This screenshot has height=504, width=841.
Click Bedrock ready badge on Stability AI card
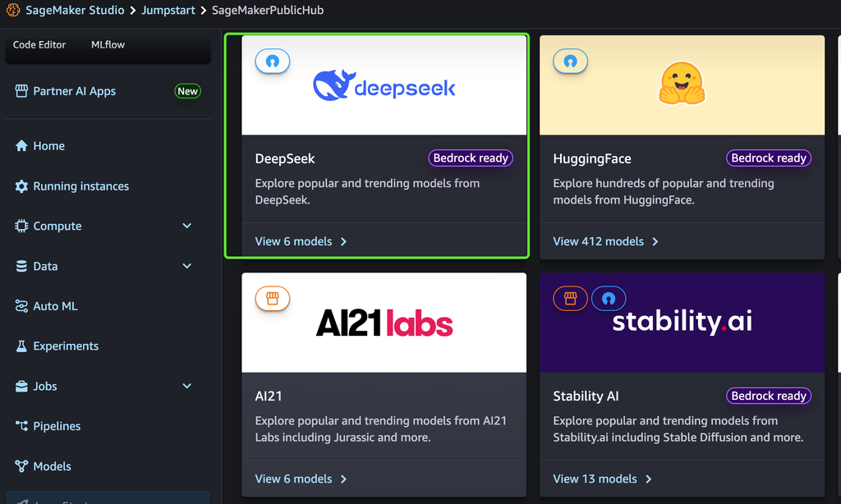[x=769, y=396]
